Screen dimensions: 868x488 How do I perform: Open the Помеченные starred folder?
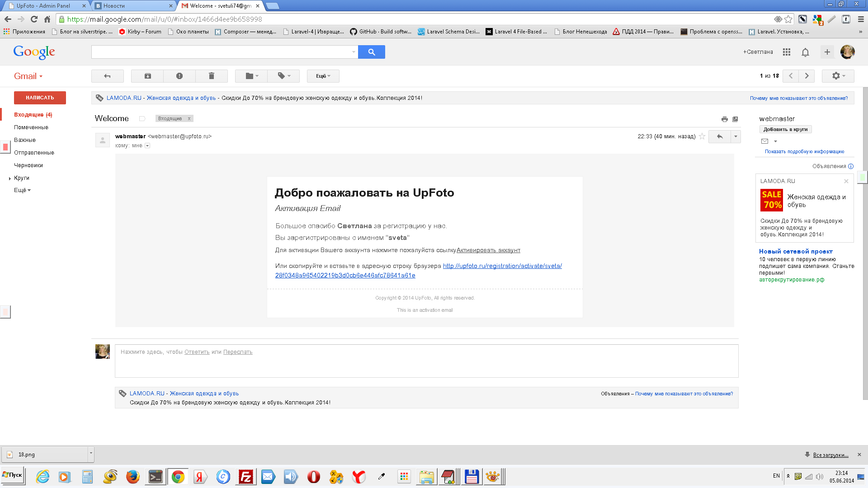click(x=31, y=127)
